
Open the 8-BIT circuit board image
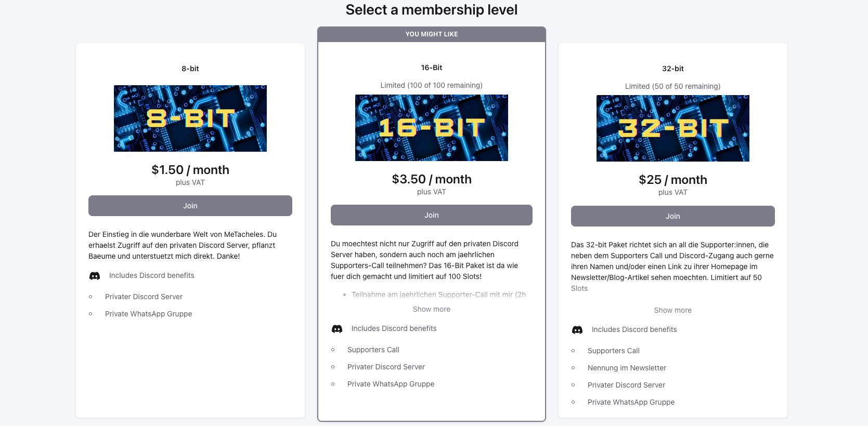[190, 118]
